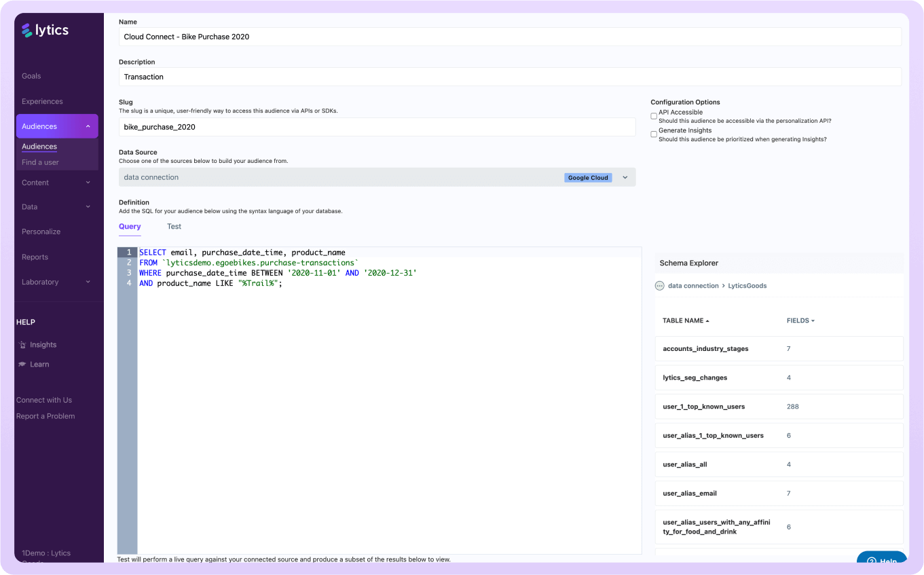Switch to the Test tab
Viewport: 924px width, 575px height.
pos(174,227)
